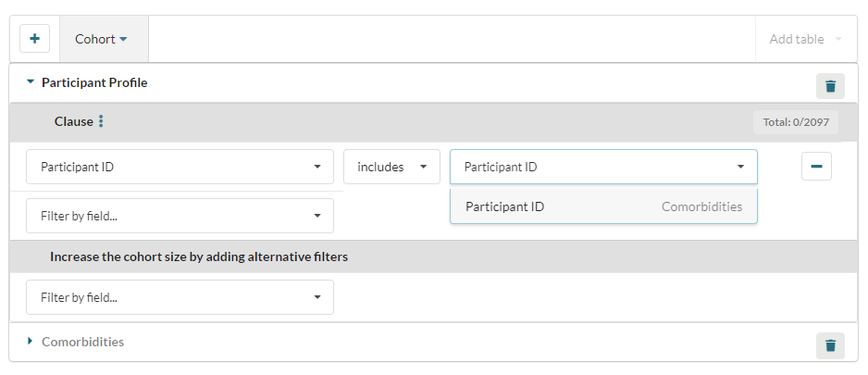Delete Participant Profile using its trash icon

pyautogui.click(x=830, y=86)
